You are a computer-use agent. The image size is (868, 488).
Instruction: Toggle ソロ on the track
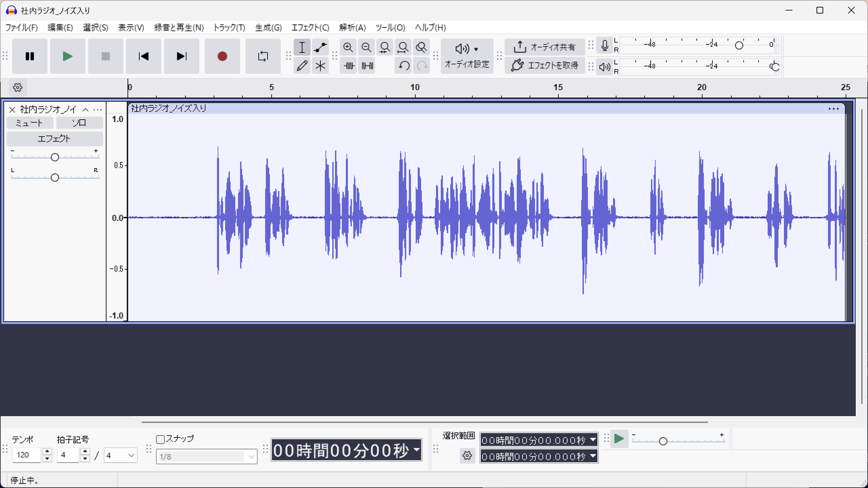pos(80,123)
